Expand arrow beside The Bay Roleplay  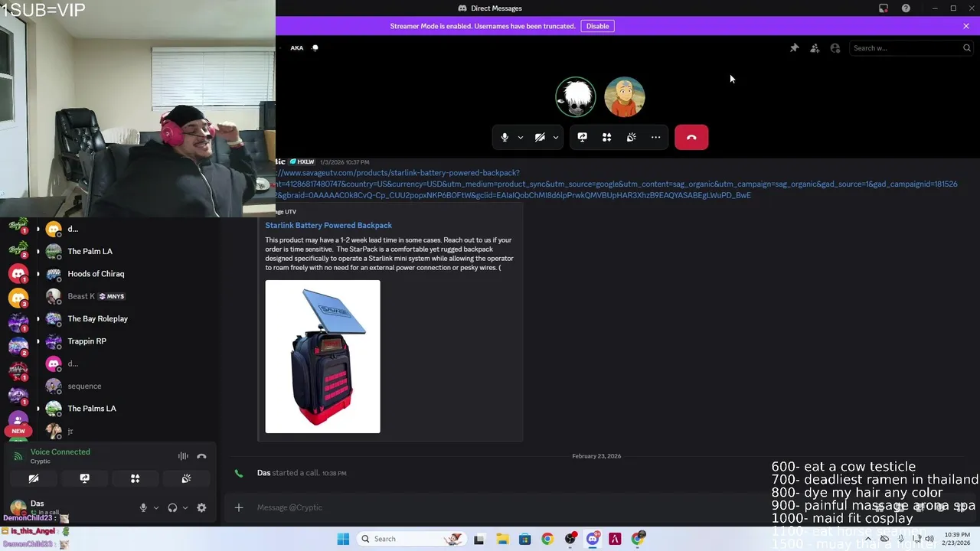coord(38,318)
